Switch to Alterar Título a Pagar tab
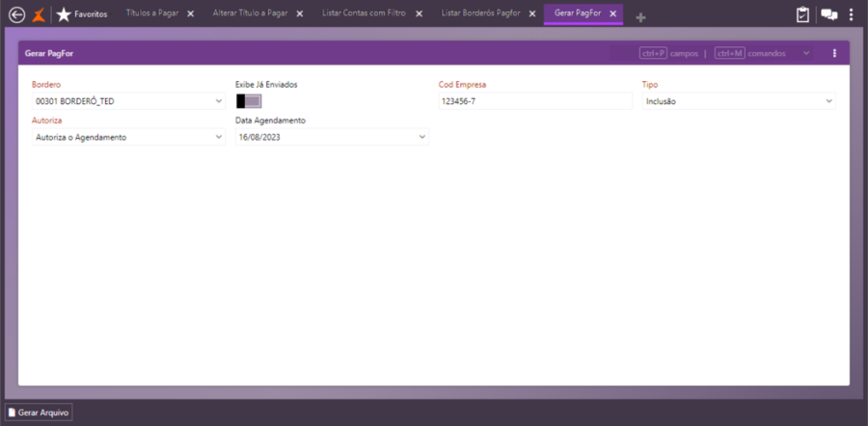Image resolution: width=868 pixels, height=426 pixels. tap(250, 13)
